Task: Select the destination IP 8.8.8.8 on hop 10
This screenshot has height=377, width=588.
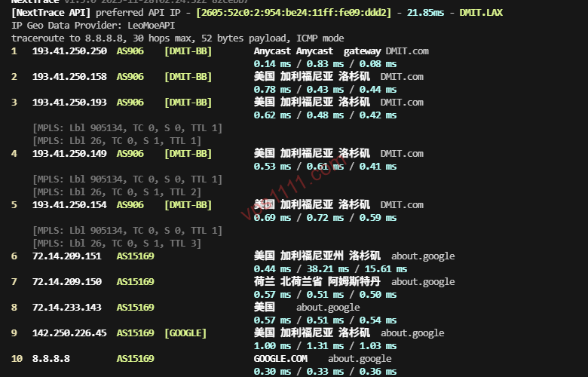Action: coord(51,359)
